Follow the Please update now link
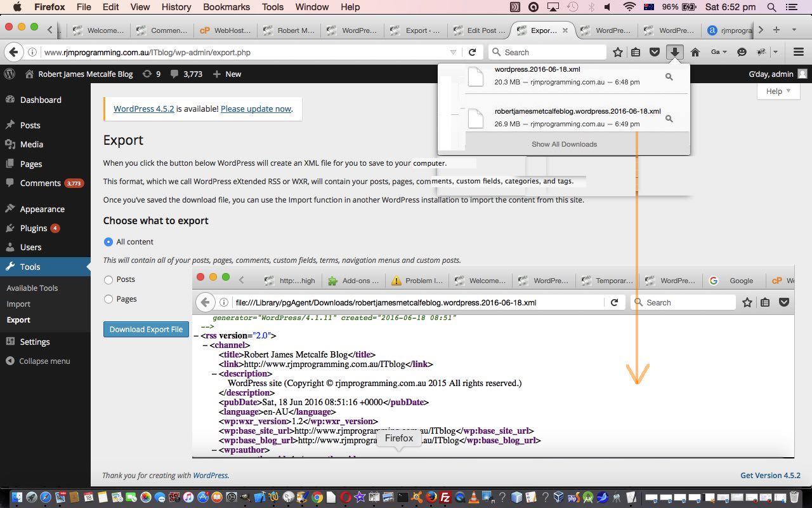 [x=256, y=109]
